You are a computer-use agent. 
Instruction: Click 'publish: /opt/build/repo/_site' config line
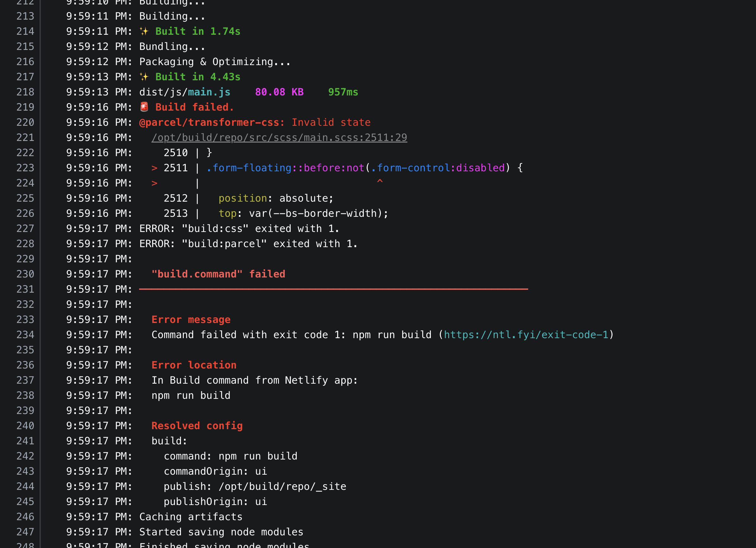pos(255,486)
